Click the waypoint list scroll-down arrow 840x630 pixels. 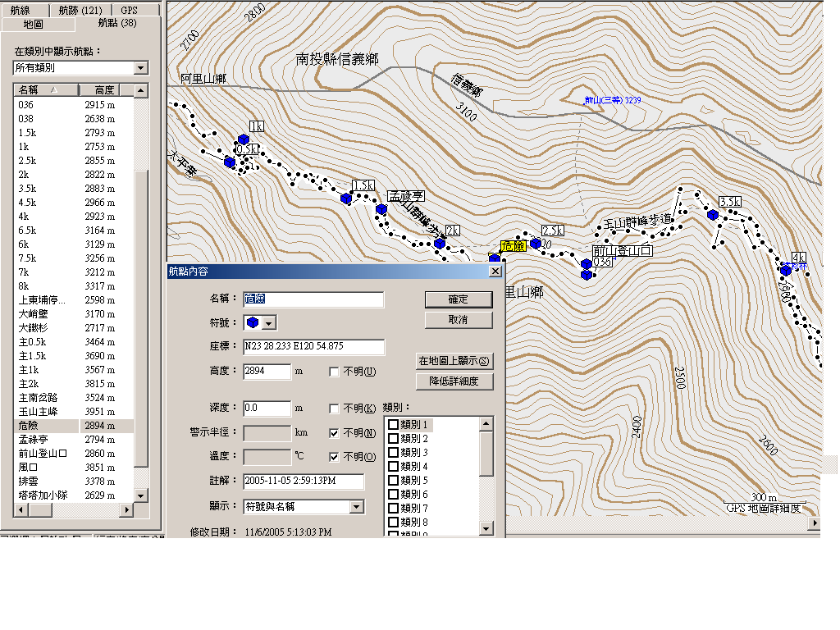click(141, 495)
